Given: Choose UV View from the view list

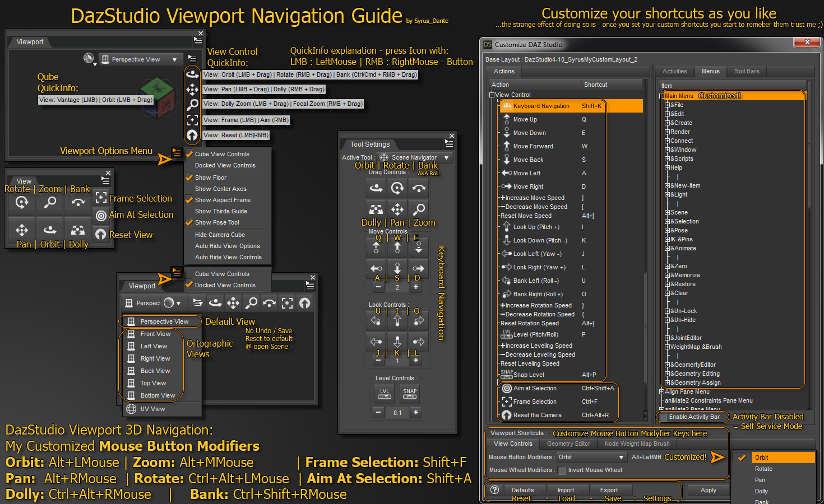Looking at the screenshot, I should pyautogui.click(x=152, y=409).
